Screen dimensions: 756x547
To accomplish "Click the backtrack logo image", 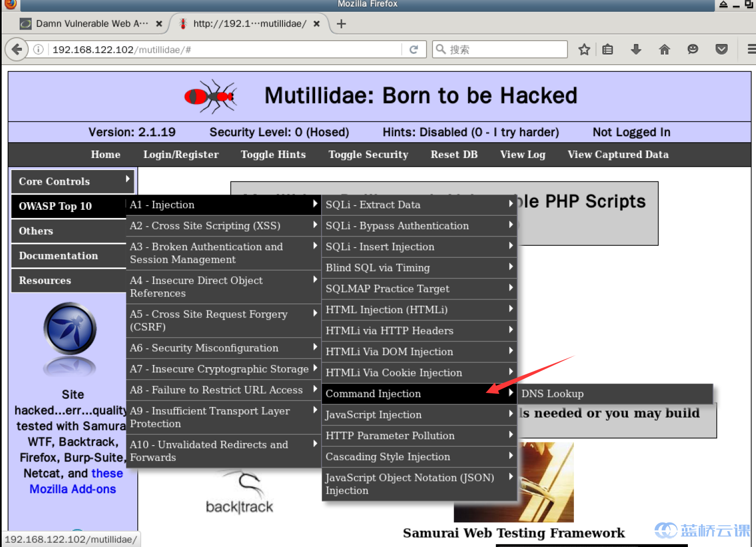I will pos(240,493).
